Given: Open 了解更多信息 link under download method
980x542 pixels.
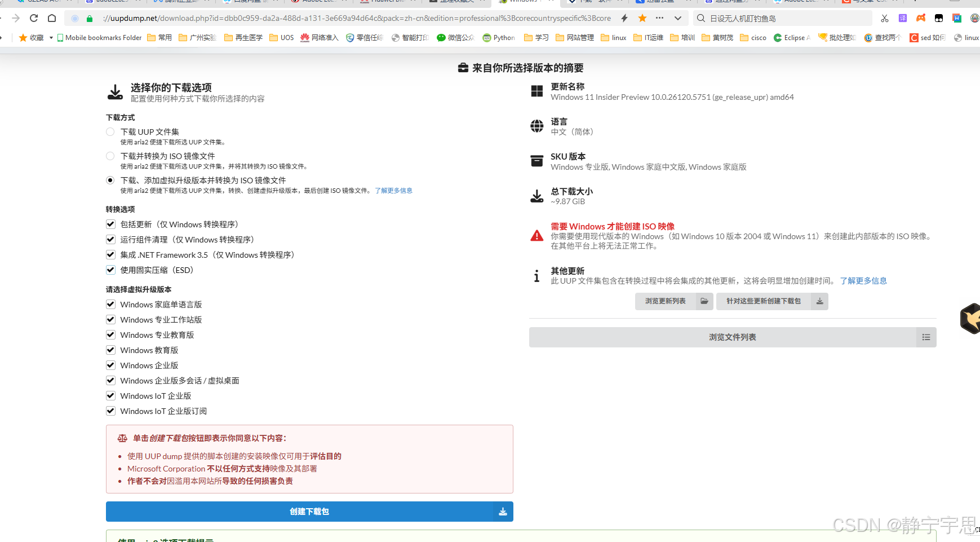Looking at the screenshot, I should pos(393,191).
